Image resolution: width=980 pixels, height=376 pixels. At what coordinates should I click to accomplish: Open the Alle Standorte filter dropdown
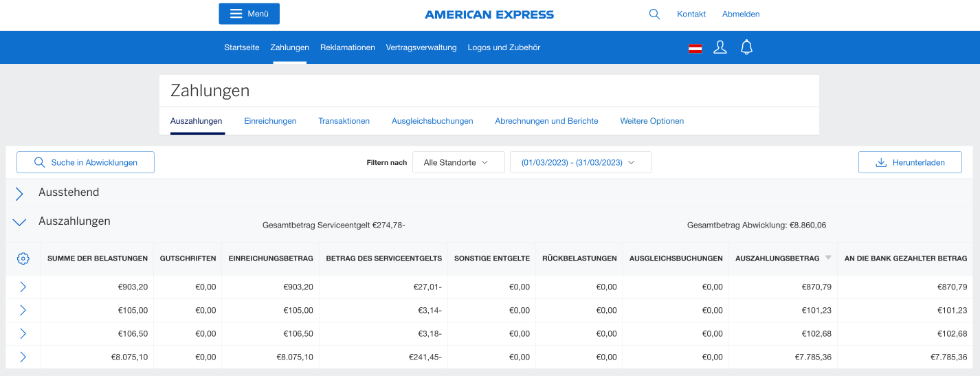coord(458,162)
